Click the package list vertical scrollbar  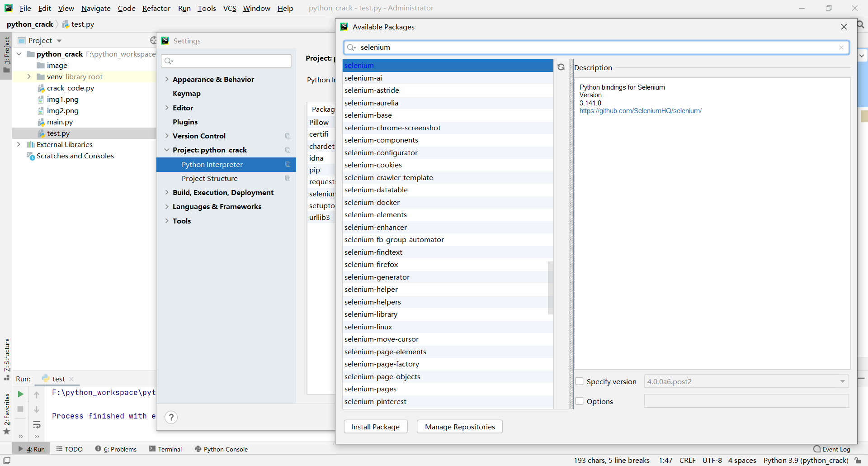pyautogui.click(x=550, y=287)
